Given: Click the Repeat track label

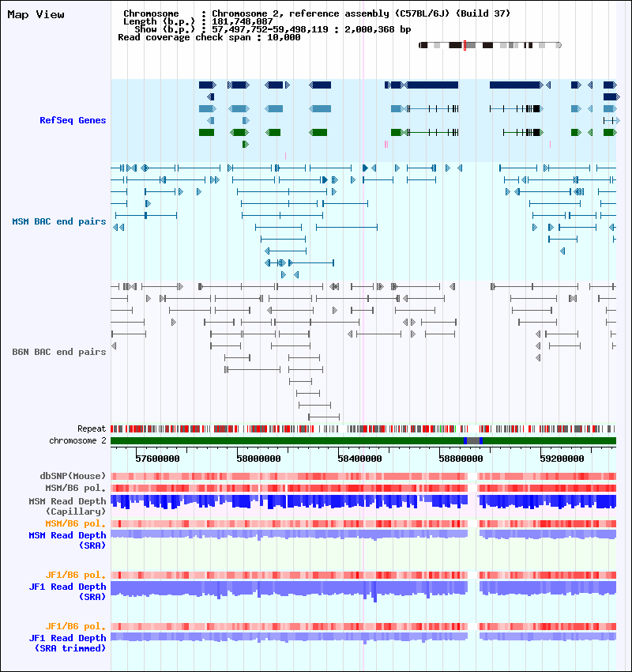Looking at the screenshot, I should (92, 428).
